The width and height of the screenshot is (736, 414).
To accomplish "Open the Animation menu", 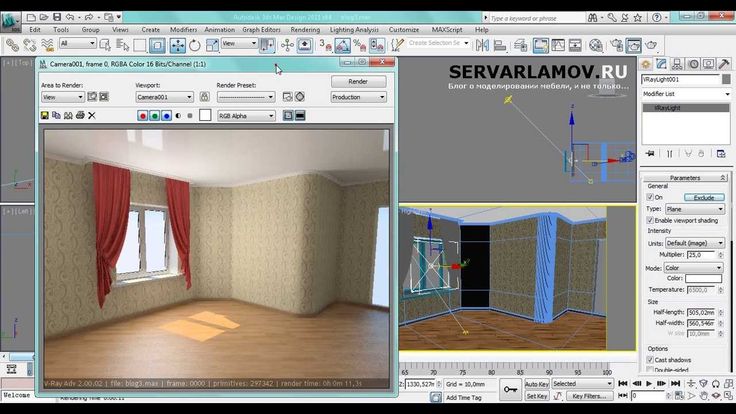I will click(x=220, y=30).
